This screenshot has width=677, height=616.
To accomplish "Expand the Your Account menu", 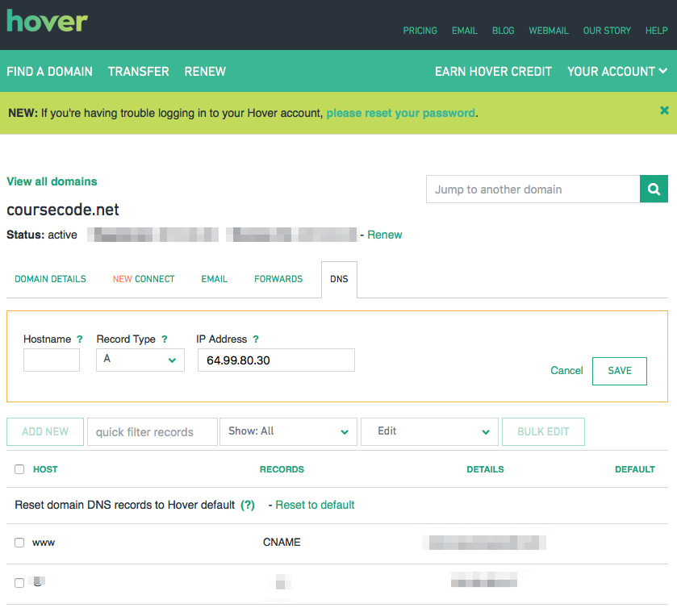I will click(x=617, y=71).
